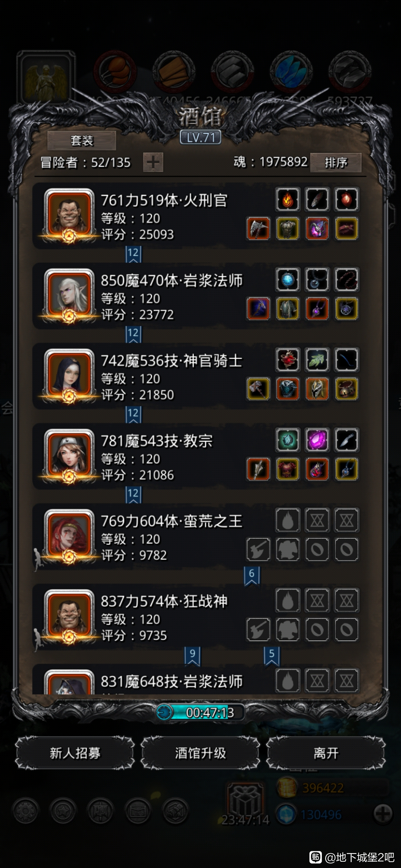Tap the level 12 bookmark below 火刑官
This screenshot has width=401, height=868.
[x=133, y=254]
